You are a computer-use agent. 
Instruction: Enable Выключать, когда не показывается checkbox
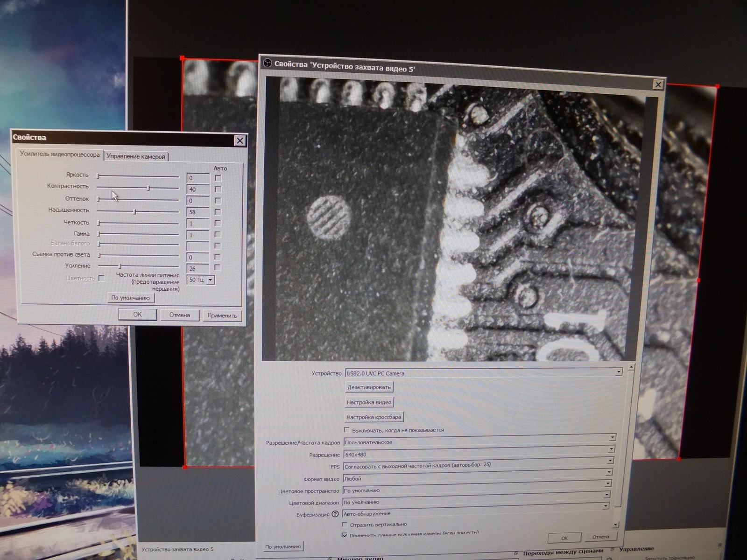[347, 430]
